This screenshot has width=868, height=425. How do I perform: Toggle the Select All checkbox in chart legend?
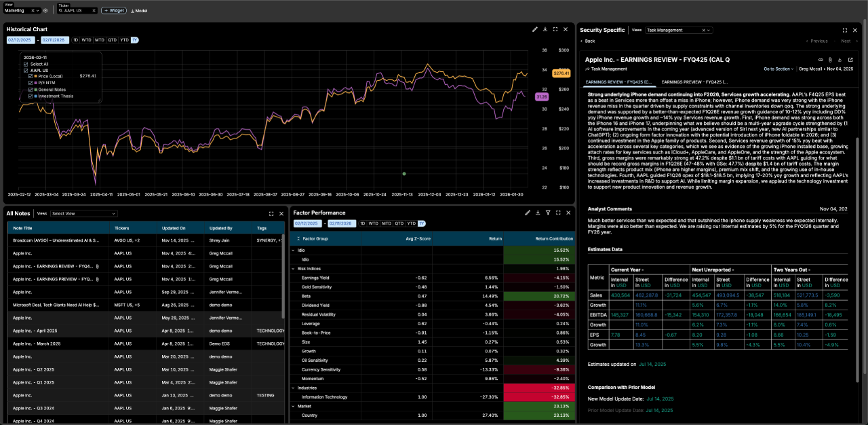tap(26, 64)
